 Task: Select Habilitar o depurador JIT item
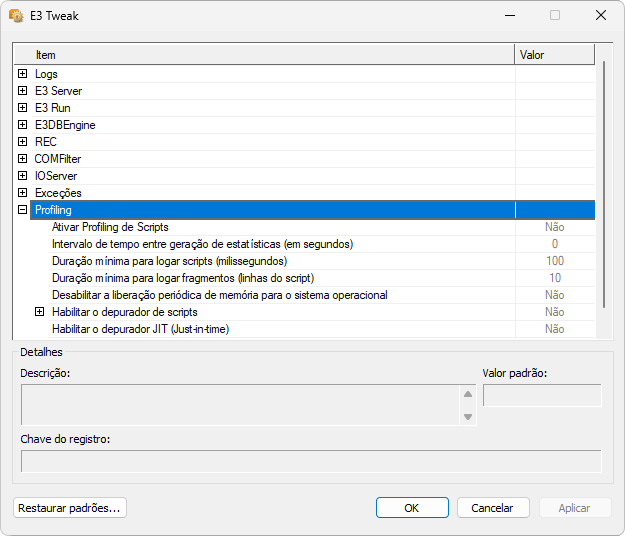[140, 329]
